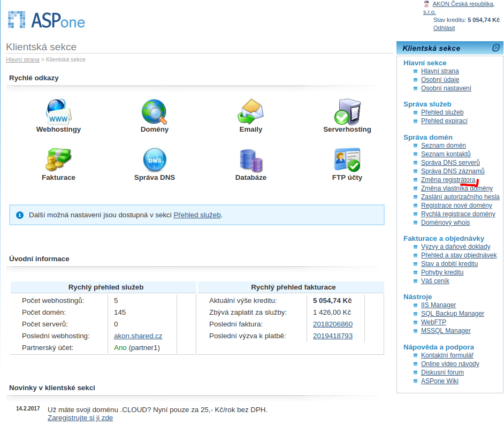Select the Serverhosting icon
Image resolution: width=504 pixels, height=426 pixels.
[347, 112]
